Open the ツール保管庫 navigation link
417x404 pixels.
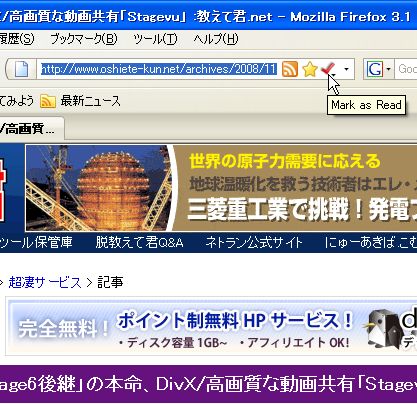click(x=36, y=242)
